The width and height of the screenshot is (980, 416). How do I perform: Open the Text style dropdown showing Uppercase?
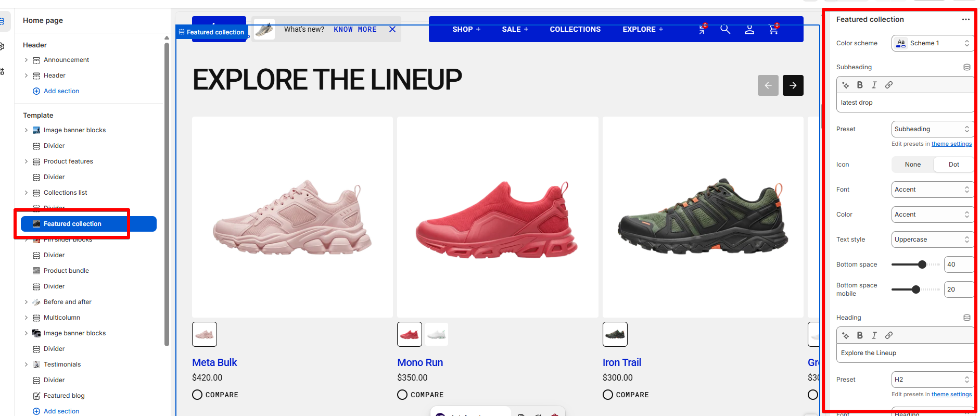pyautogui.click(x=932, y=239)
